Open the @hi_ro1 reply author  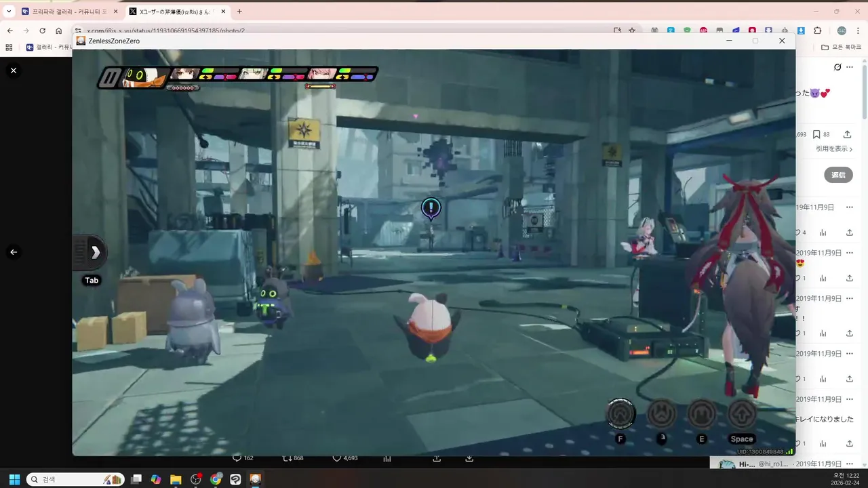[x=774, y=464]
